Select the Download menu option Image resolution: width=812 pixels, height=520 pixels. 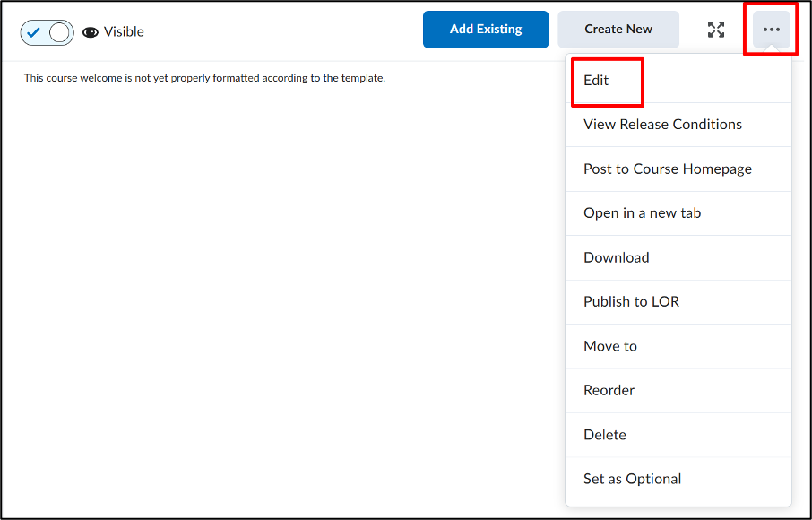[678, 258]
